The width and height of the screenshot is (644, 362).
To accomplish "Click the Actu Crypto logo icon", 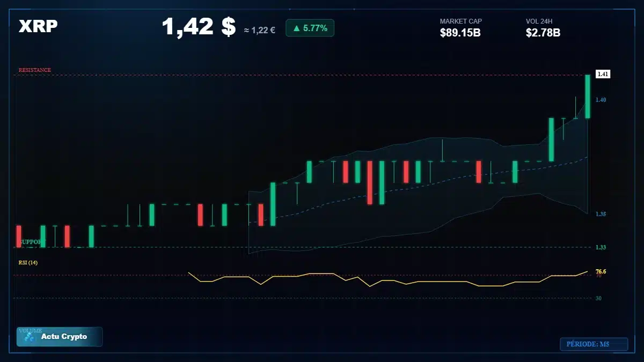I will click(30, 337).
